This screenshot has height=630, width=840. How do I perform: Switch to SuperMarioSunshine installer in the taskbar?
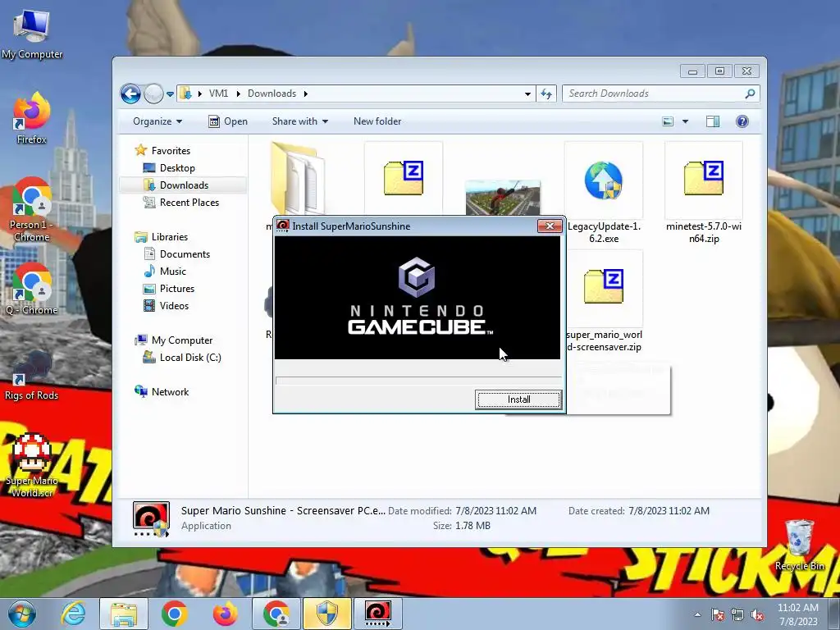377,614
